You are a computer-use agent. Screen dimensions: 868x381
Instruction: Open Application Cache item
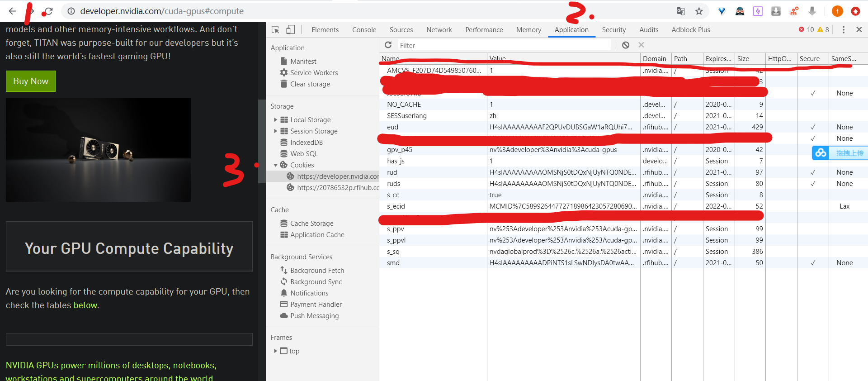coord(317,235)
